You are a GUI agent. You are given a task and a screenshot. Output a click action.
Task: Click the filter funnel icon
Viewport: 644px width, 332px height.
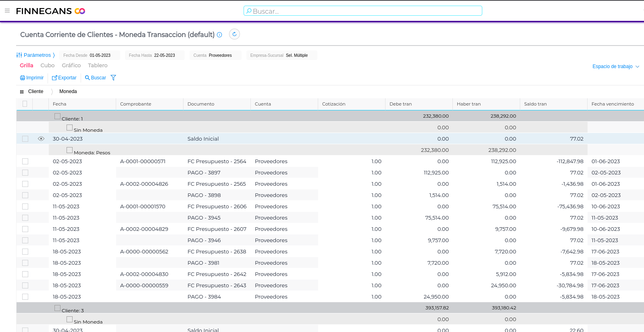(x=113, y=78)
